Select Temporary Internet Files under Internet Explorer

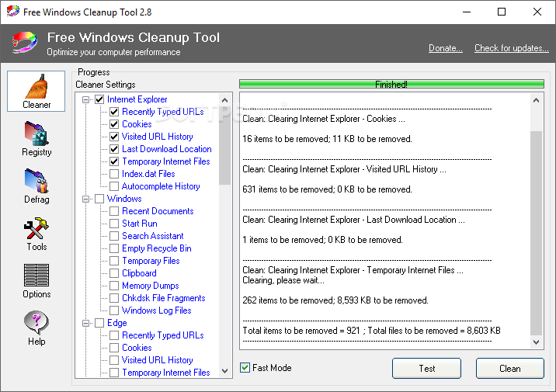pyautogui.click(x=166, y=161)
